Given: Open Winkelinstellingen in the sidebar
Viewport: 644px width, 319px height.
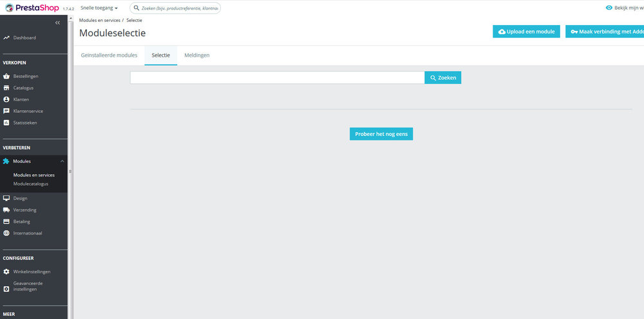Looking at the screenshot, I should (33, 272).
